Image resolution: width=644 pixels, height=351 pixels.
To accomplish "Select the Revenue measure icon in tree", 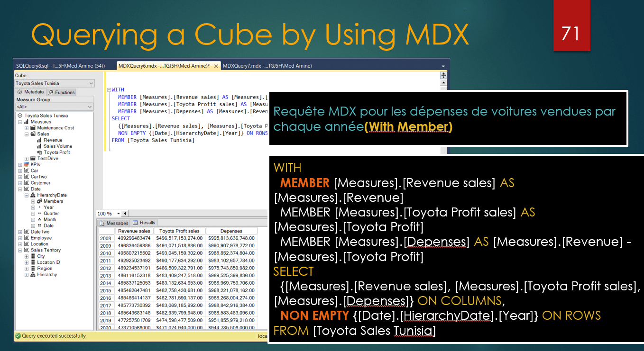I will pos(39,140).
